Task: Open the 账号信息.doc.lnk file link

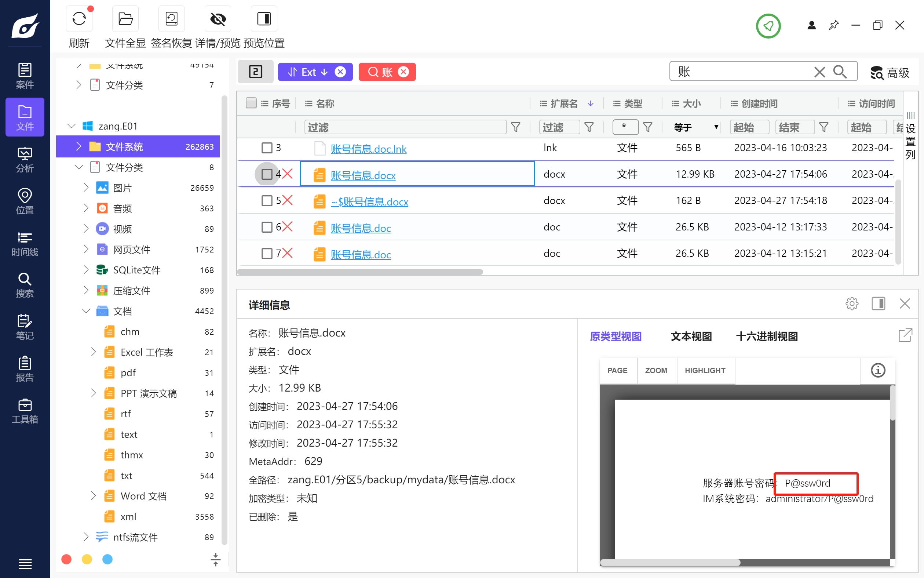Action: coord(368,148)
